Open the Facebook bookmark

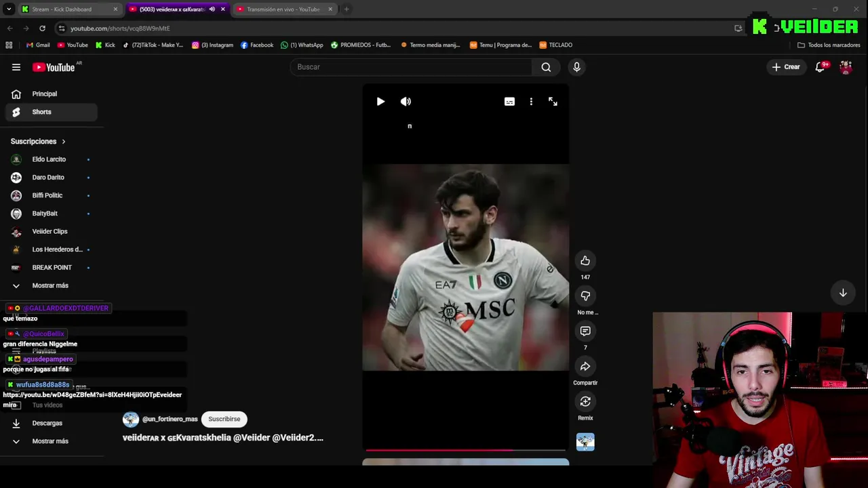pos(257,45)
